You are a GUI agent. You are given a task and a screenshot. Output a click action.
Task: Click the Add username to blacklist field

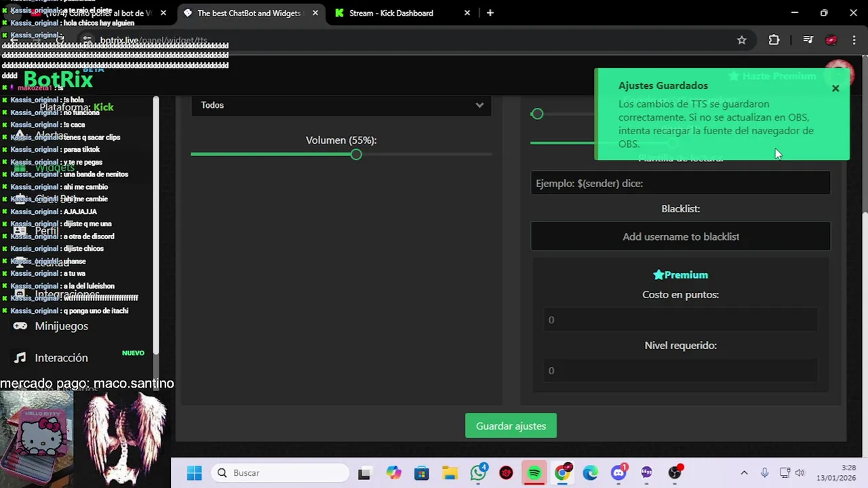[680, 237]
